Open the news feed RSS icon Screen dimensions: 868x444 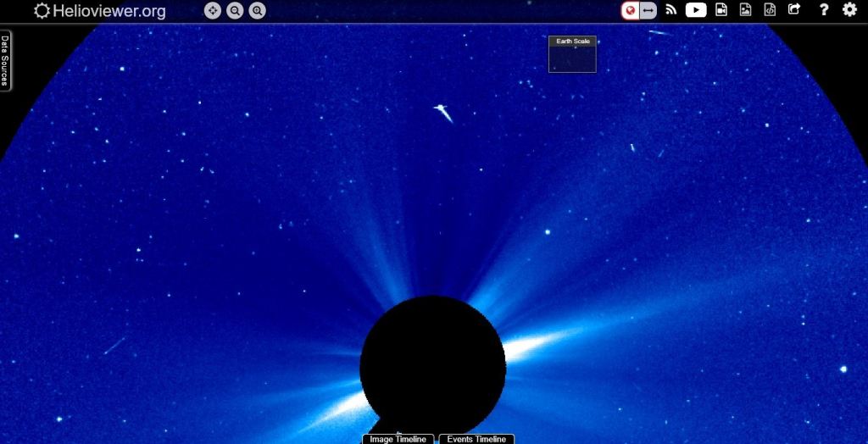click(x=671, y=9)
